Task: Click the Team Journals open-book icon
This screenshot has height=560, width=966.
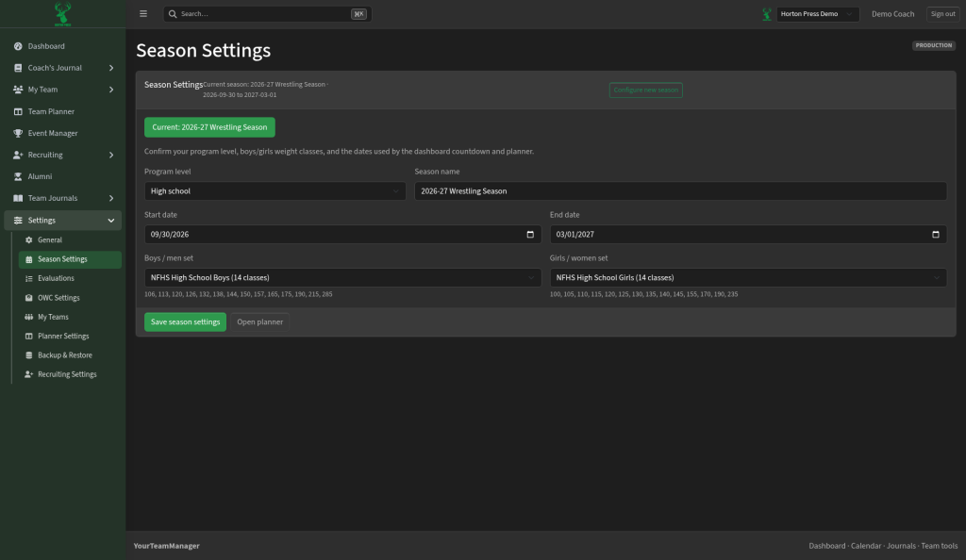Action: point(18,198)
